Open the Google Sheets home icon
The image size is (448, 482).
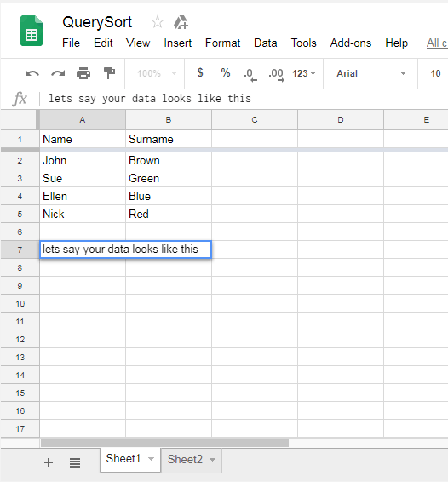pyautogui.click(x=32, y=31)
